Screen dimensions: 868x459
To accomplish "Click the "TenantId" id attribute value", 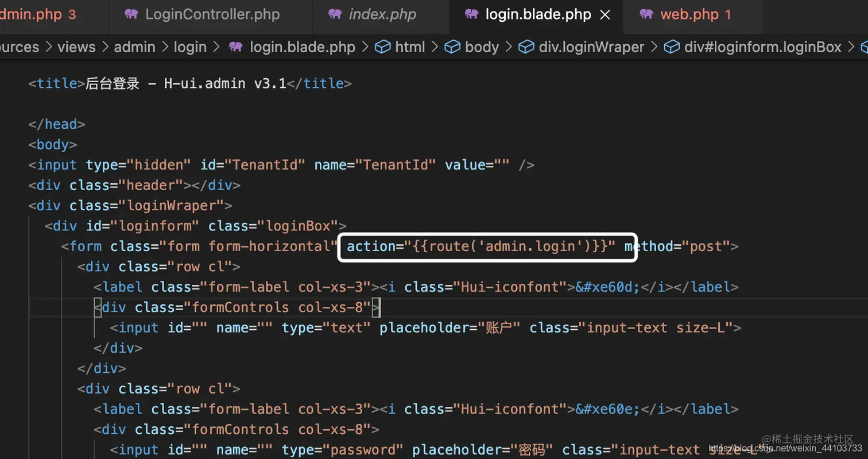I will pos(264,165).
